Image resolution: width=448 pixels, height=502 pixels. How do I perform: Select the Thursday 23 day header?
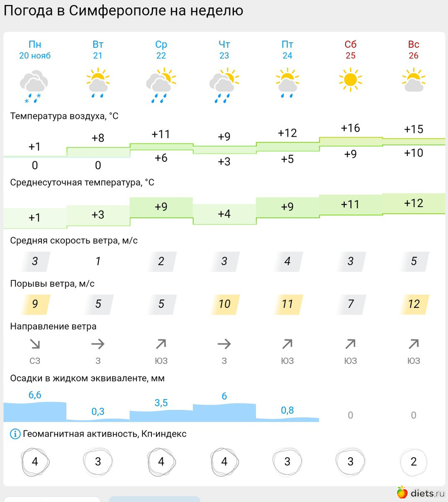pos(224,50)
